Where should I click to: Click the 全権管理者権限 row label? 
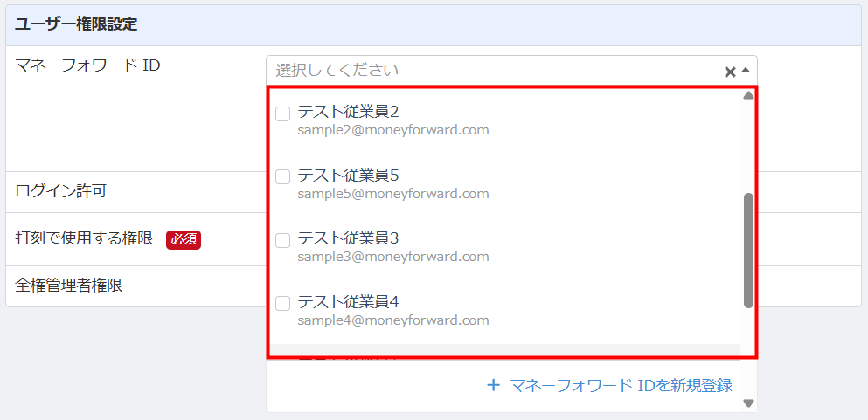click(x=69, y=286)
